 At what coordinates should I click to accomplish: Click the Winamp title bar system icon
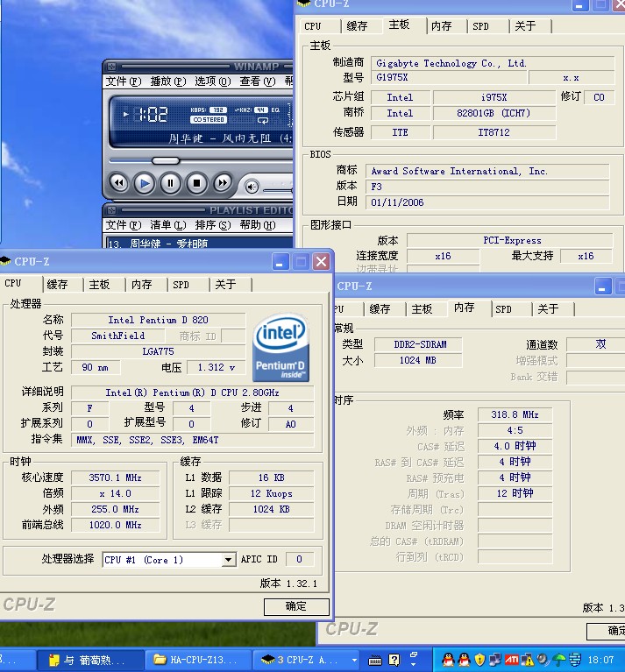(x=112, y=67)
